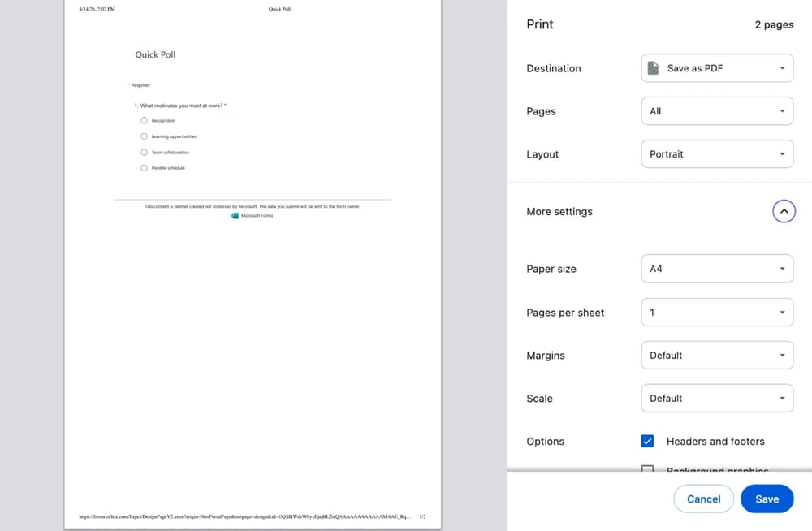This screenshot has height=531, width=812.
Task: Select the Recognition radio option
Action: tap(144, 120)
